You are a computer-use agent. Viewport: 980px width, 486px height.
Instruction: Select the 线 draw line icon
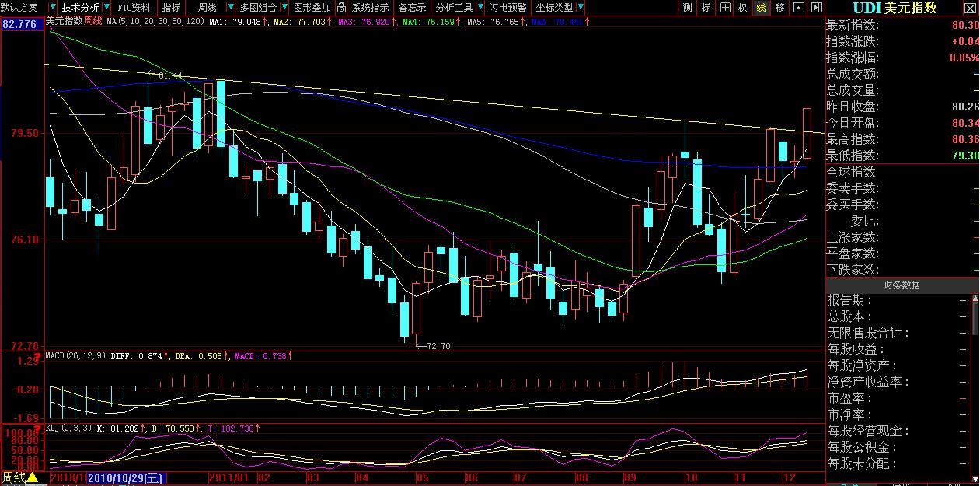762,8
